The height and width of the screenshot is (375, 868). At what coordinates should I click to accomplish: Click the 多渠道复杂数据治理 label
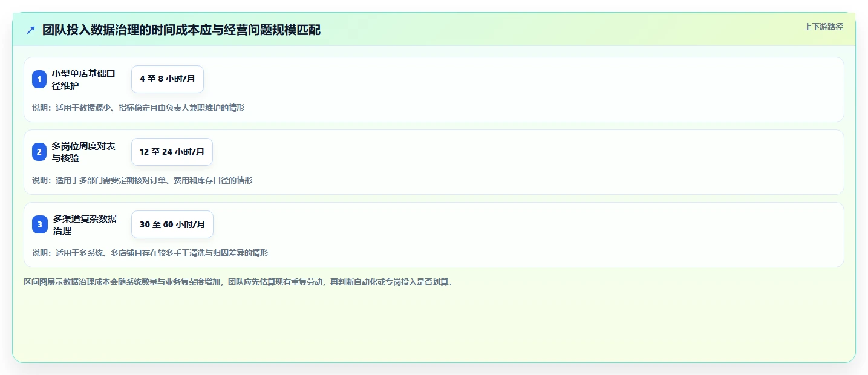85,224
